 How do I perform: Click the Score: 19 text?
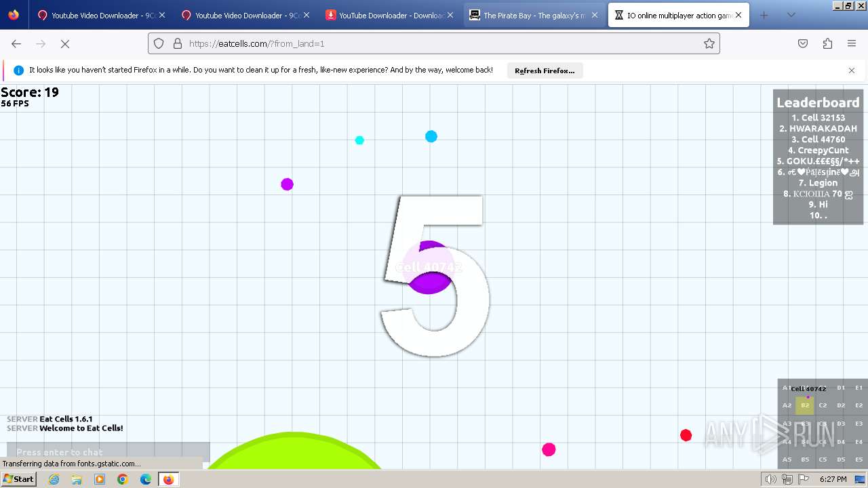point(30,92)
